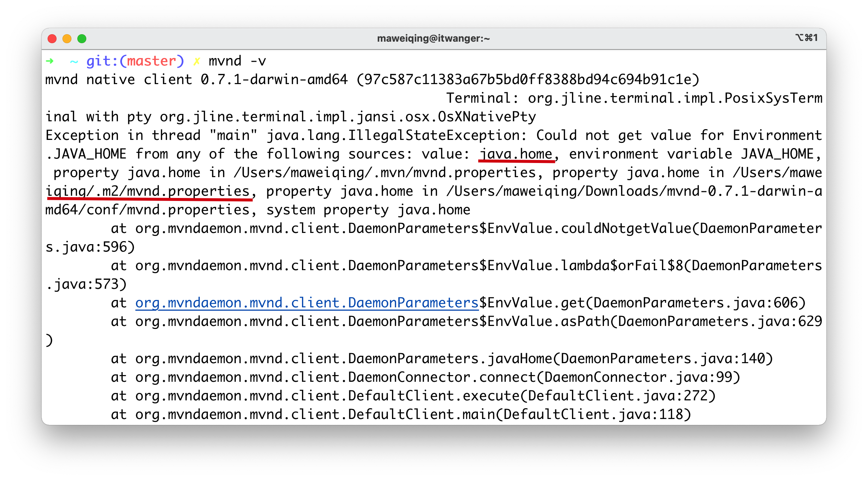The image size is (868, 480).
Task: Click the red-underlined java.home text
Action: [x=516, y=154]
